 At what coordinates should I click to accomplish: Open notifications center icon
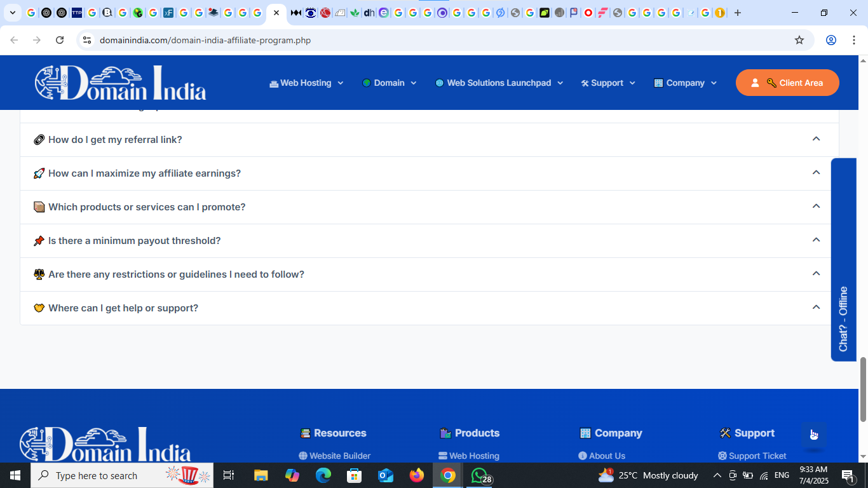pyautogui.click(x=848, y=475)
